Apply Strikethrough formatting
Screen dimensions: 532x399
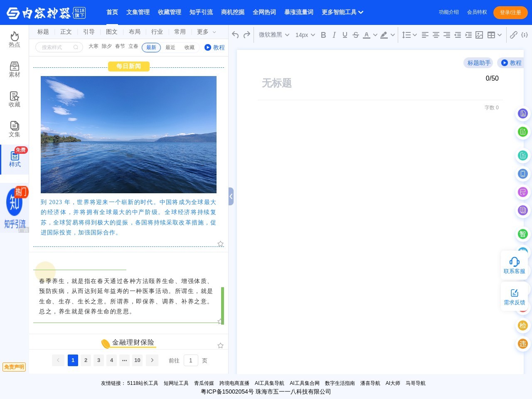[x=356, y=35]
